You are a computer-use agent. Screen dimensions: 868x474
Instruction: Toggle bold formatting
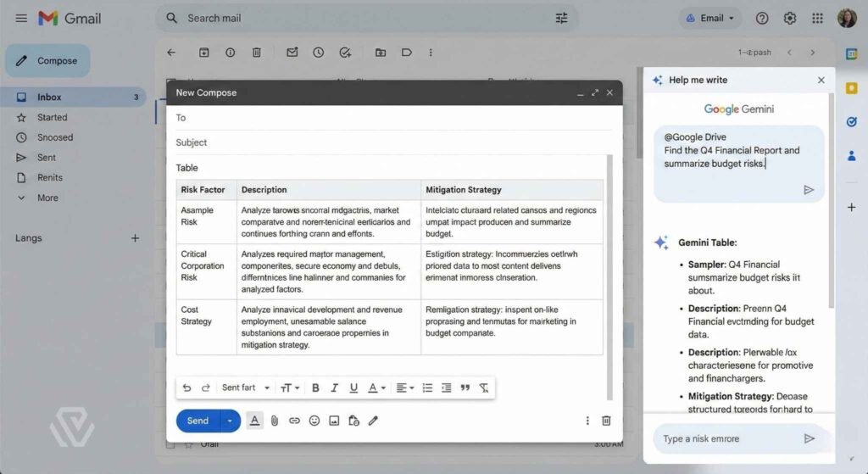click(315, 388)
